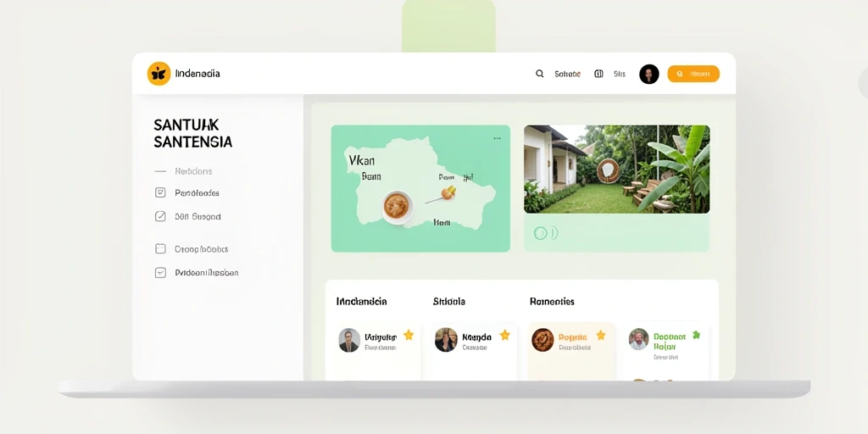Open the garden house photo
Image resolution: width=868 pixels, height=434 pixels.
617,169
